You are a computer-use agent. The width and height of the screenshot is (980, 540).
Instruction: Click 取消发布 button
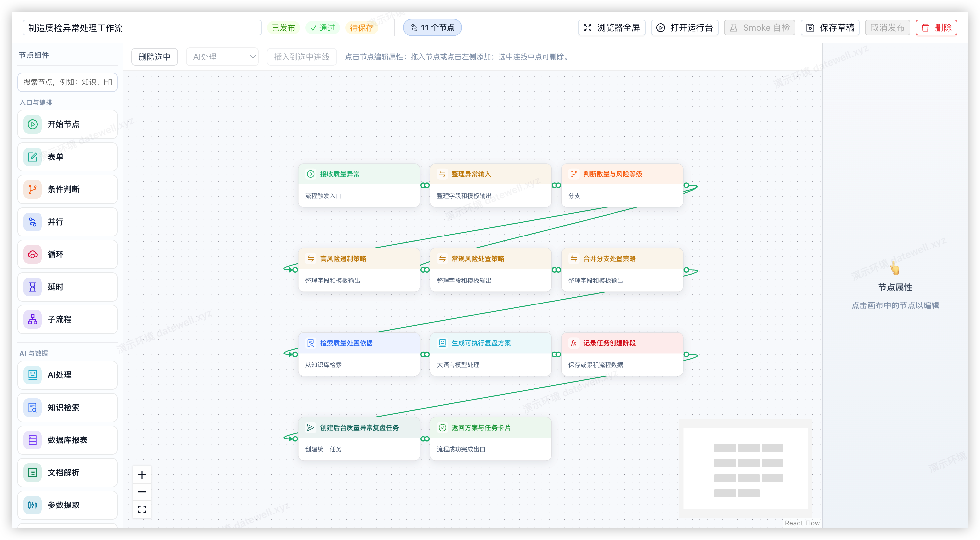click(887, 27)
